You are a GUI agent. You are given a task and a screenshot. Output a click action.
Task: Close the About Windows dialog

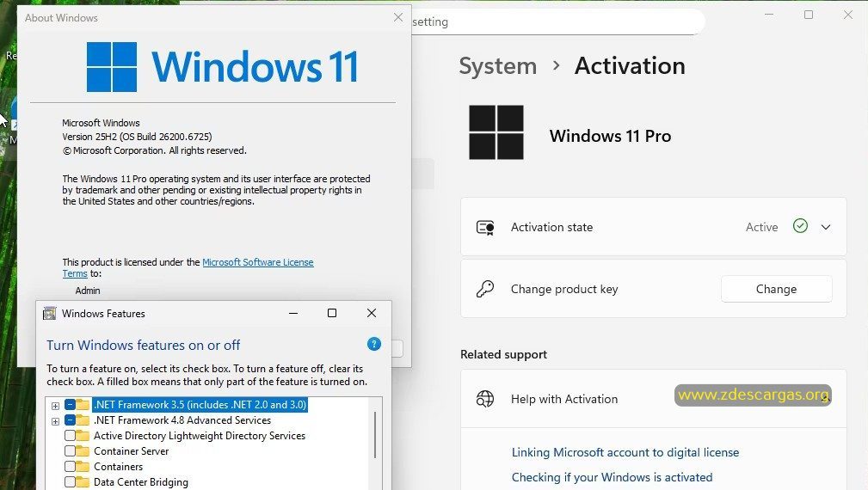tap(398, 17)
